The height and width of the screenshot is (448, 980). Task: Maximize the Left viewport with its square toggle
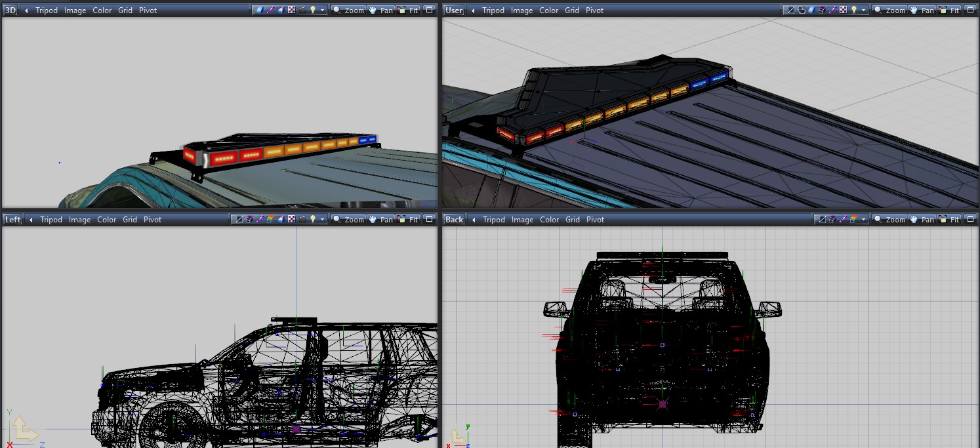(429, 219)
